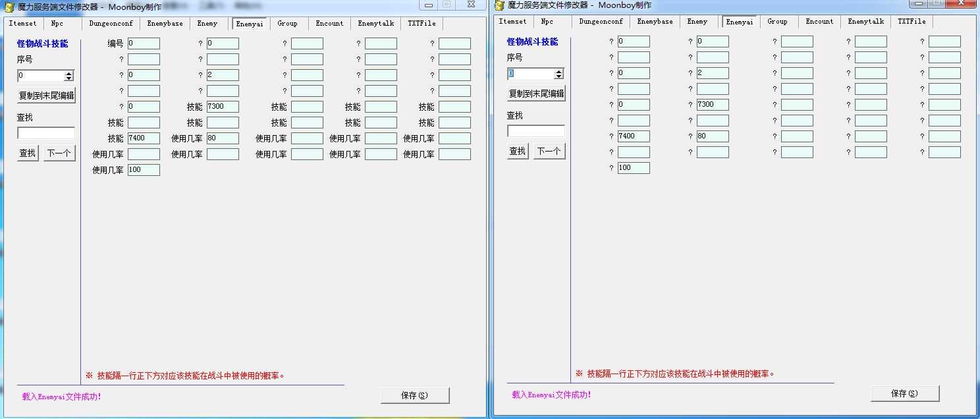Viewport: 980px width, 419px height.
Task: Decrease 序号 spinner value in right window
Action: click(559, 76)
